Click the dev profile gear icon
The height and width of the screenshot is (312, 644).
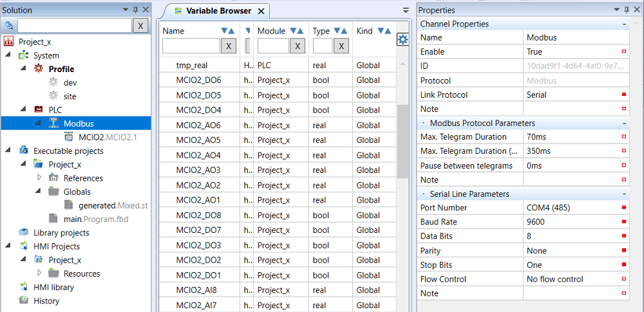coord(53,82)
